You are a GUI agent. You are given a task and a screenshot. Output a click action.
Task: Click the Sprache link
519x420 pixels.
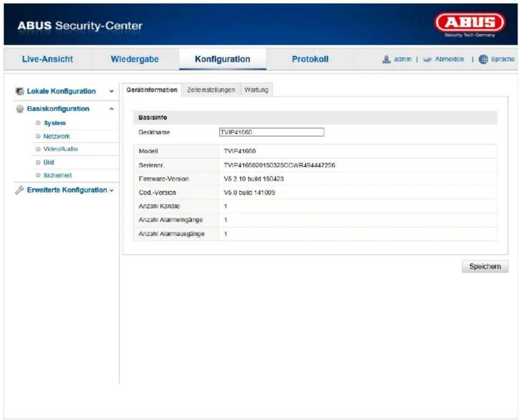pyautogui.click(x=502, y=59)
